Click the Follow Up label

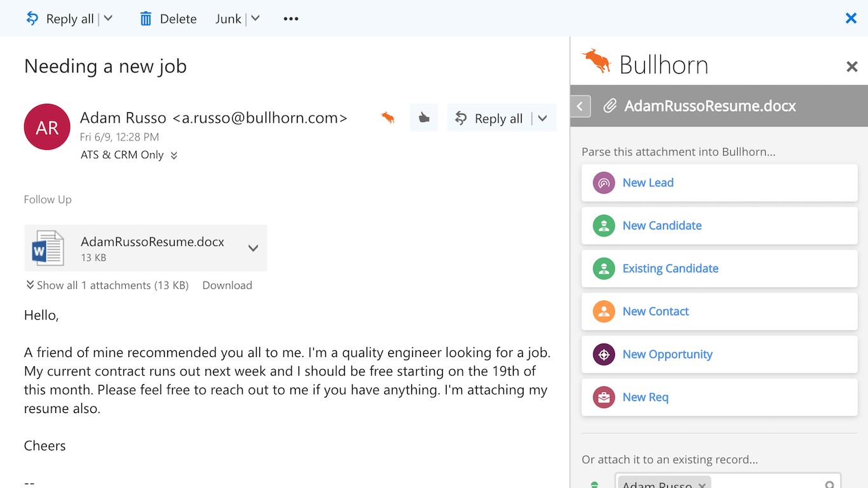(x=48, y=200)
